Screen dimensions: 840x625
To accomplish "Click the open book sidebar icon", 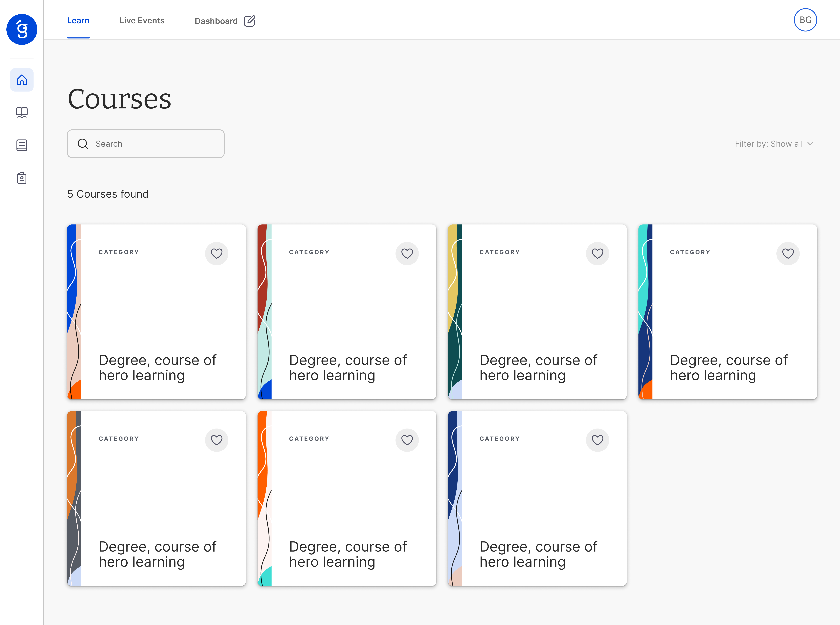I will click(x=22, y=112).
